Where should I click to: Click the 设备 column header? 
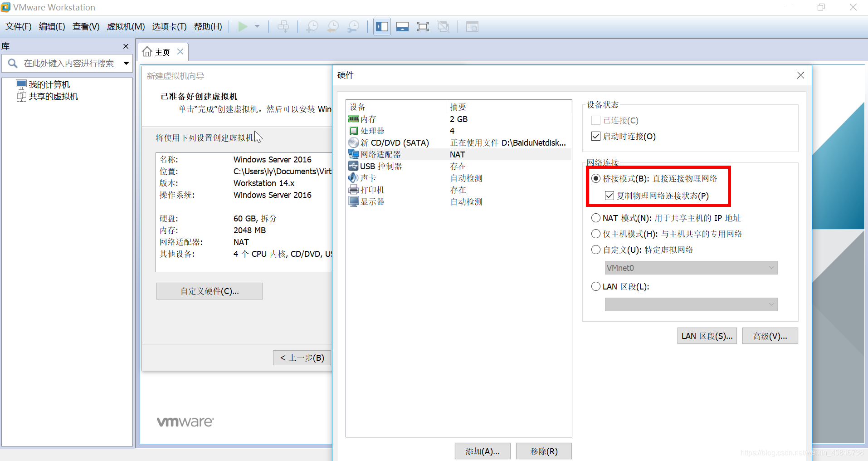(x=397, y=107)
